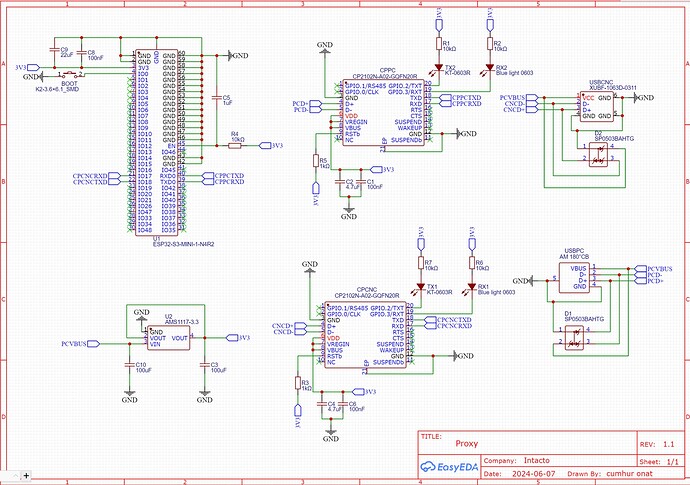Select capacitor C3 100uF
This screenshot has height=485, width=690.
tap(204, 364)
